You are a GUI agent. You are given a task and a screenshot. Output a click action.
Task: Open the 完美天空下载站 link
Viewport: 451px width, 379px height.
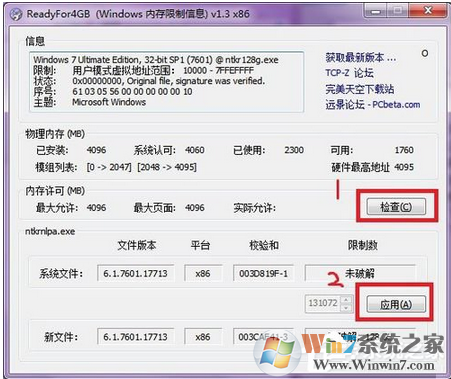click(x=360, y=89)
